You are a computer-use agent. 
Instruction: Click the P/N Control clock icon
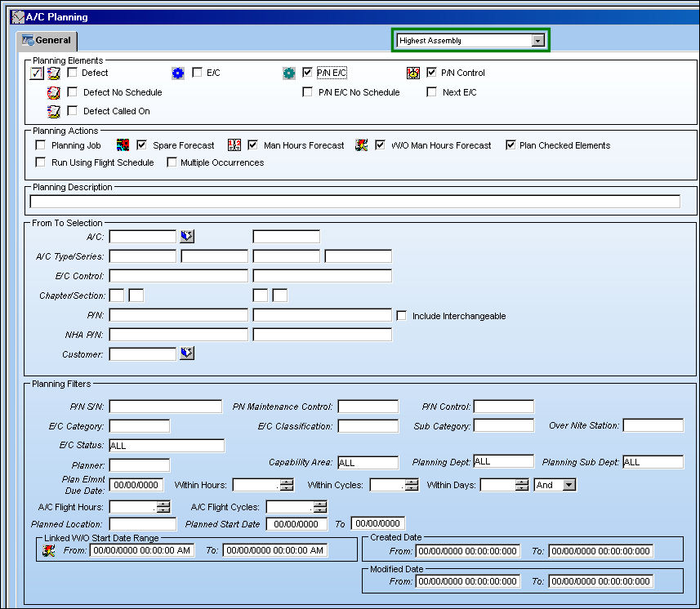[x=413, y=73]
